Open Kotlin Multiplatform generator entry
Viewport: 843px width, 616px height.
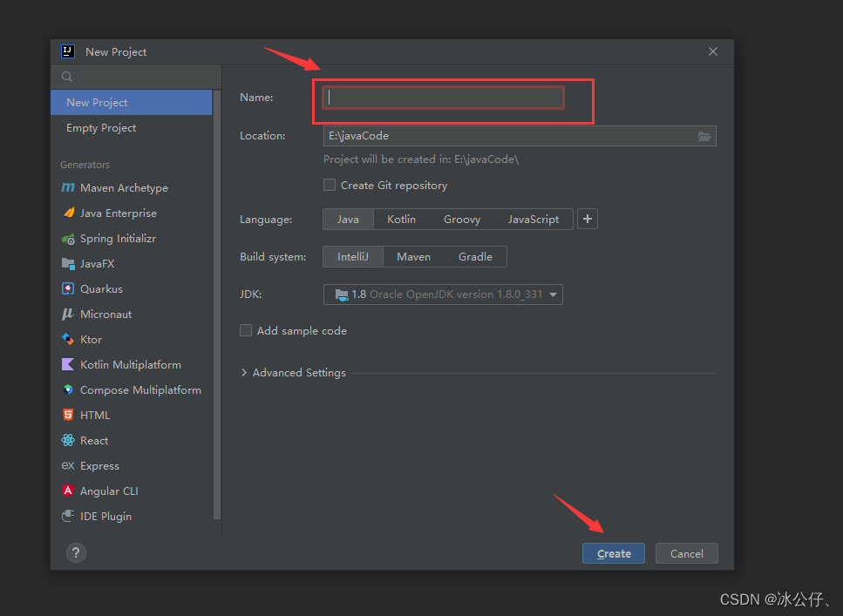pos(131,364)
